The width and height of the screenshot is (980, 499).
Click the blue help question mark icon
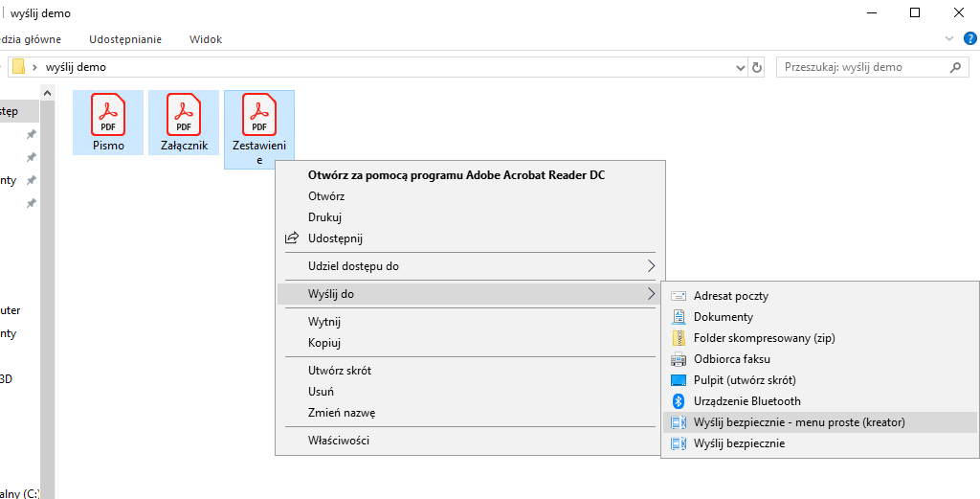pyautogui.click(x=969, y=39)
